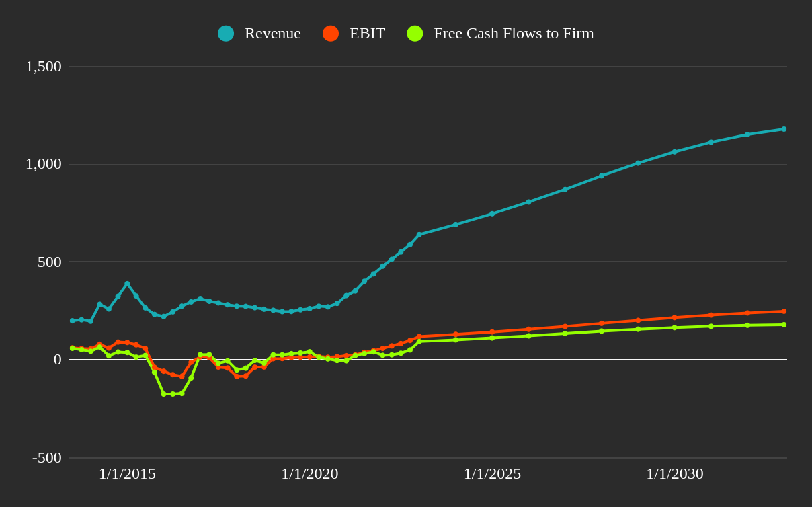Select the EBIT label text in the legend

[x=366, y=33]
